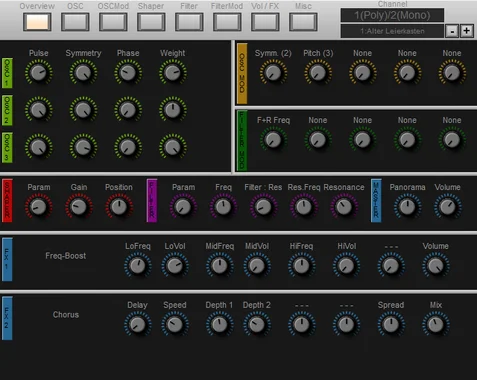
Task: Click the Resonance knob
Action: pyautogui.click(x=344, y=207)
